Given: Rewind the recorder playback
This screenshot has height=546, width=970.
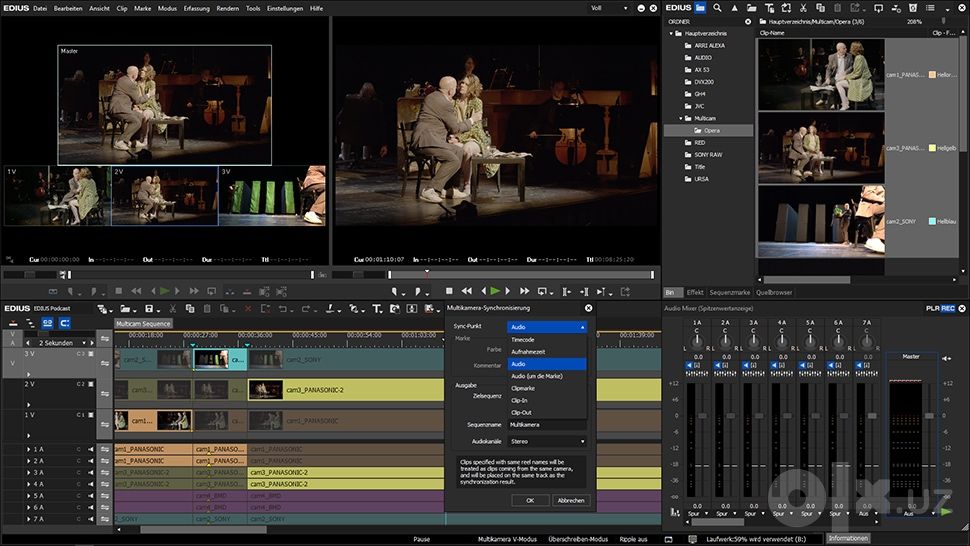Looking at the screenshot, I should 467,291.
